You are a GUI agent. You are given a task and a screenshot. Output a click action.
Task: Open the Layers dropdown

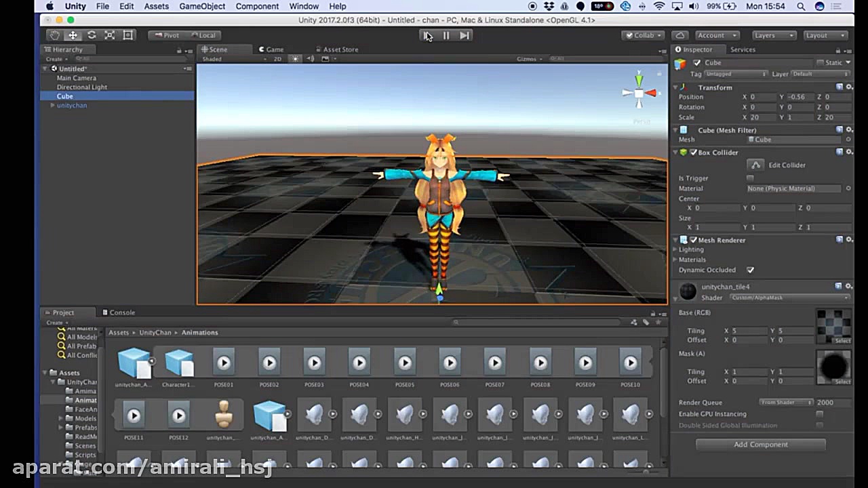click(773, 35)
